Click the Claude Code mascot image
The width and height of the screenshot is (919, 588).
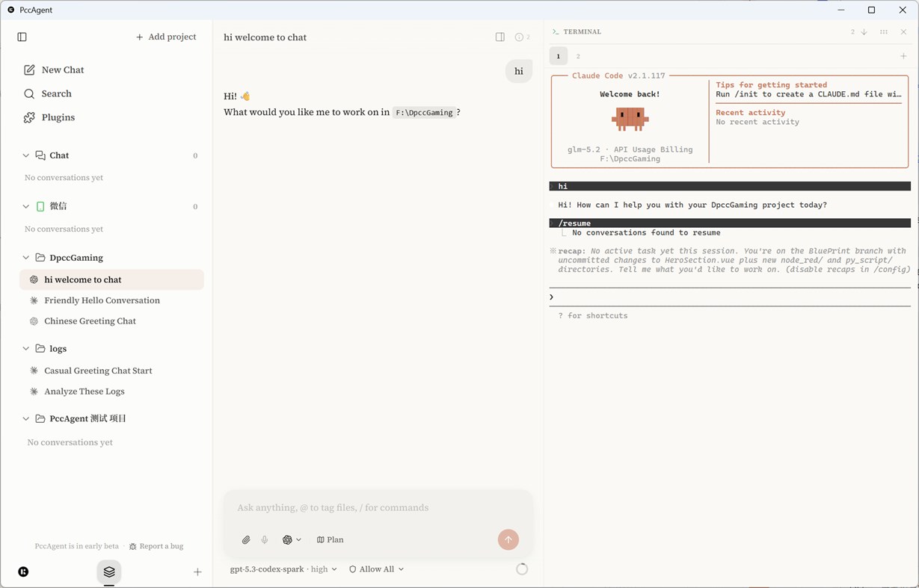[x=630, y=118]
